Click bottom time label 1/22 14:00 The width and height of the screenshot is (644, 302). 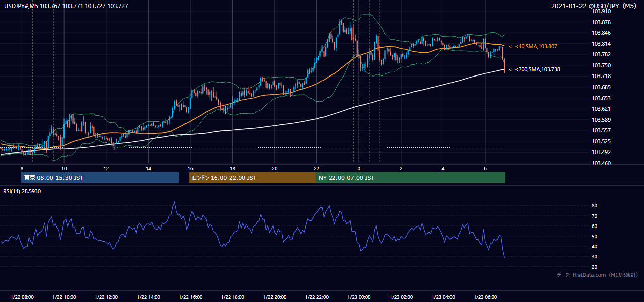[148, 297]
